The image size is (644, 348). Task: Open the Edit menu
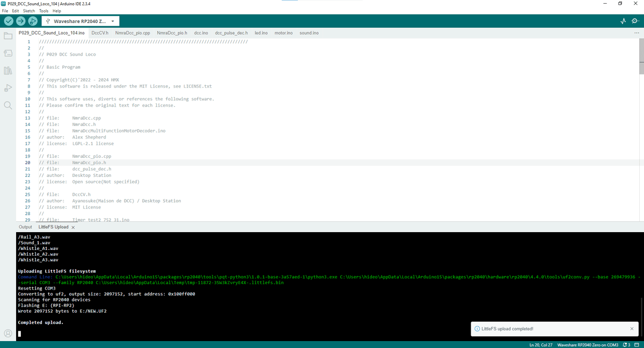[x=15, y=11]
